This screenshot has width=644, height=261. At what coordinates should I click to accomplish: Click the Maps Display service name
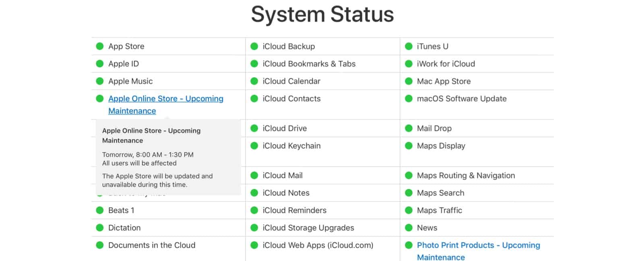click(x=441, y=146)
